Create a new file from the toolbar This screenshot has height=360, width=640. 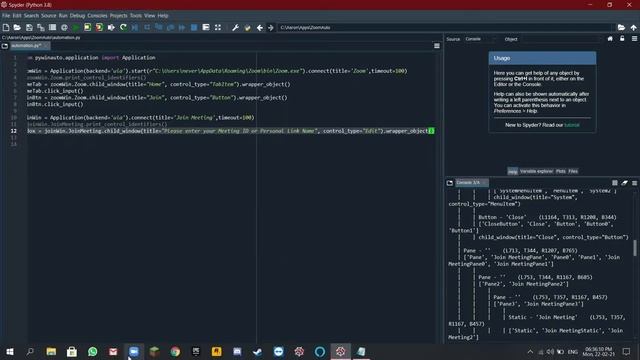coord(6,27)
